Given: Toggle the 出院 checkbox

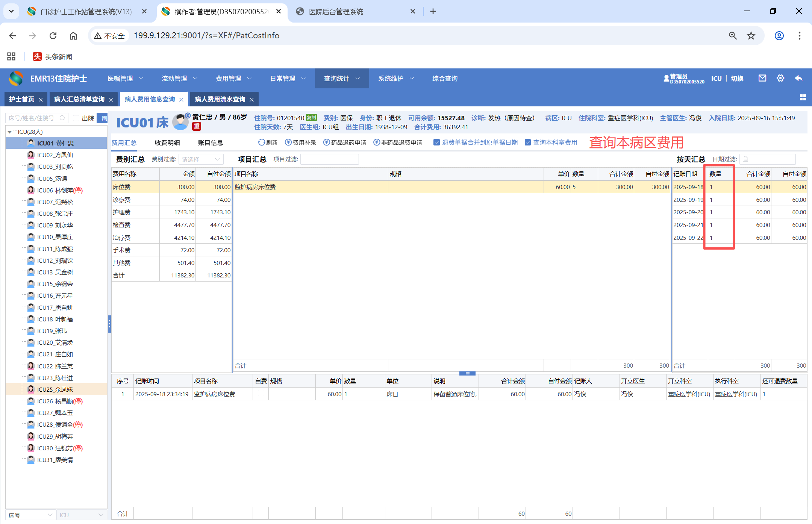Looking at the screenshot, I should coord(76,118).
